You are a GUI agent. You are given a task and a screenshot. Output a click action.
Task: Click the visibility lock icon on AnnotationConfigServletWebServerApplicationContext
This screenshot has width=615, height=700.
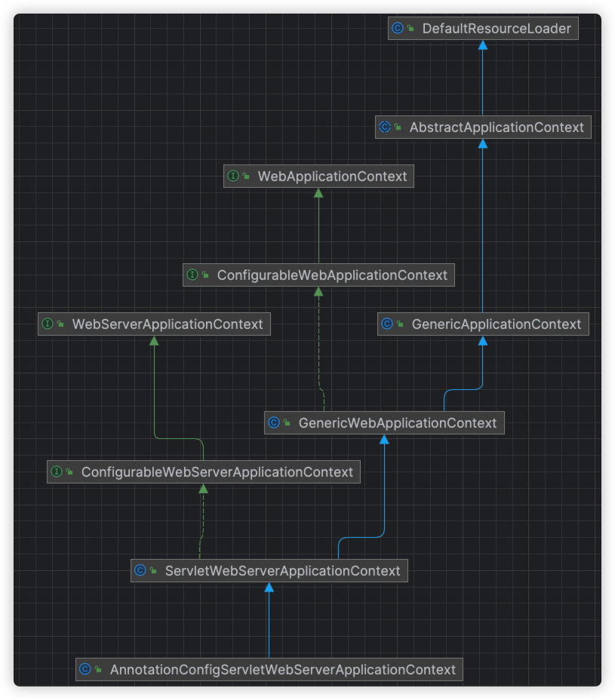(x=98, y=670)
